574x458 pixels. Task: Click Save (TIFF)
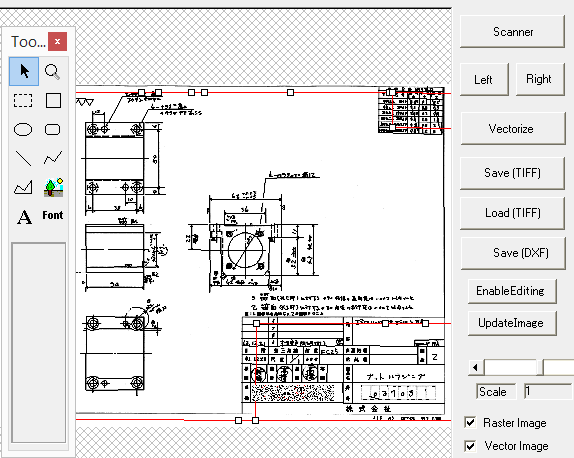point(512,173)
